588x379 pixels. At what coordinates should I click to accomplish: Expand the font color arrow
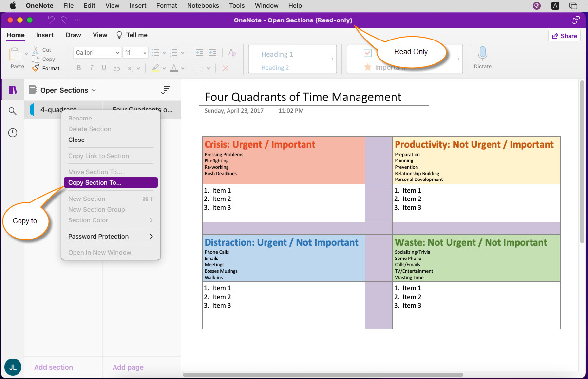(x=183, y=69)
